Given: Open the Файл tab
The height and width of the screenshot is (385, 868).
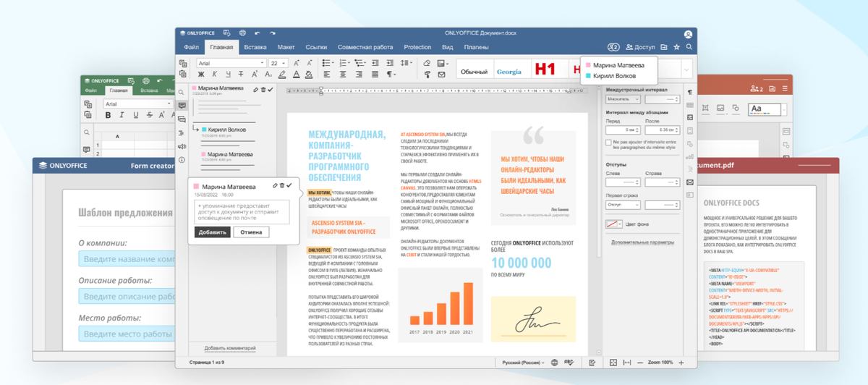Looking at the screenshot, I should pos(191,47).
